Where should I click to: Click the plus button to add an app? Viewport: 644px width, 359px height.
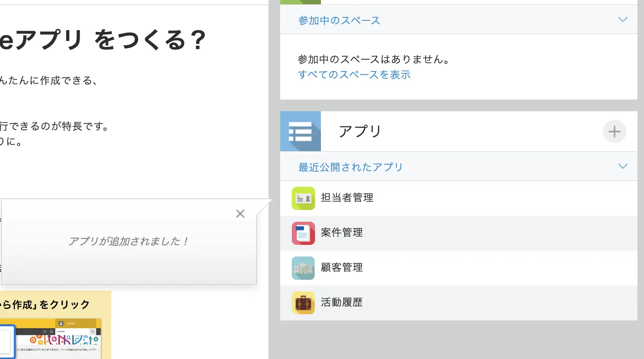[614, 132]
